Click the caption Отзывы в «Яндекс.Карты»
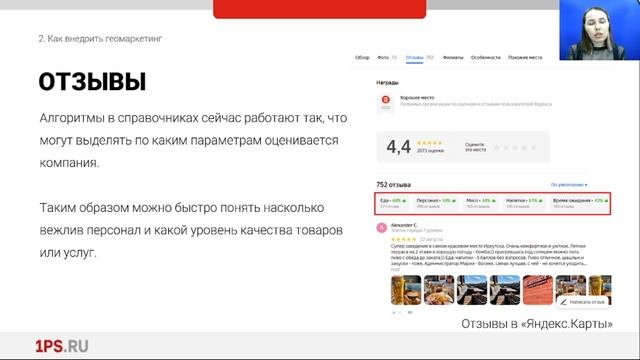Image resolution: width=640 pixels, height=360 pixels. pyautogui.click(x=537, y=324)
